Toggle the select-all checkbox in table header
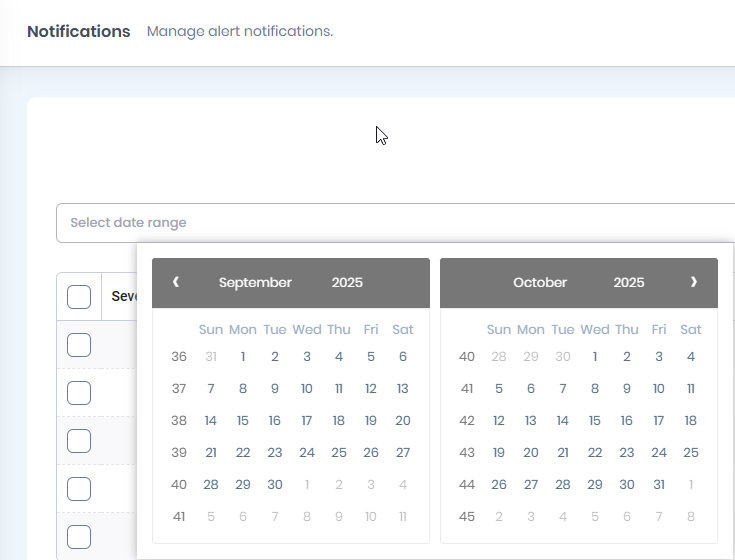 (x=79, y=296)
